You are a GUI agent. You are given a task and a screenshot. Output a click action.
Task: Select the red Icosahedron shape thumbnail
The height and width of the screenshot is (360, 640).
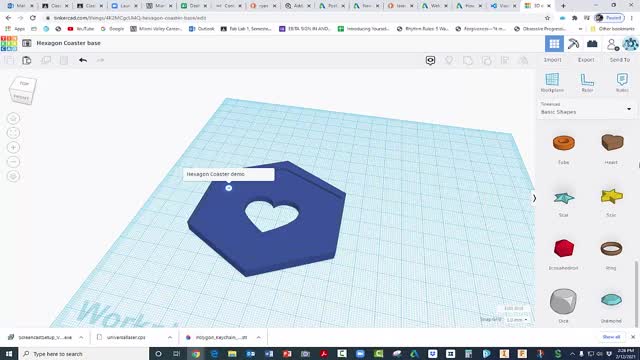tap(564, 248)
